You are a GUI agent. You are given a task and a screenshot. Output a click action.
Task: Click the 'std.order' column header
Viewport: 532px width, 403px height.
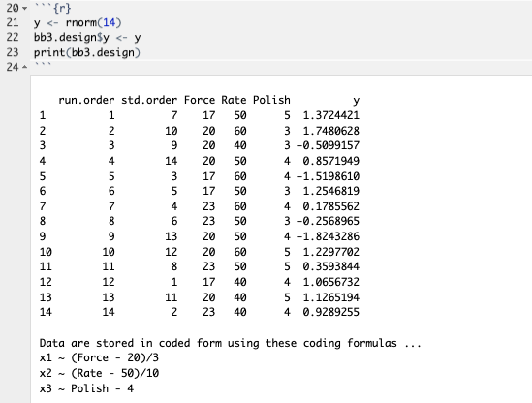click(x=149, y=100)
